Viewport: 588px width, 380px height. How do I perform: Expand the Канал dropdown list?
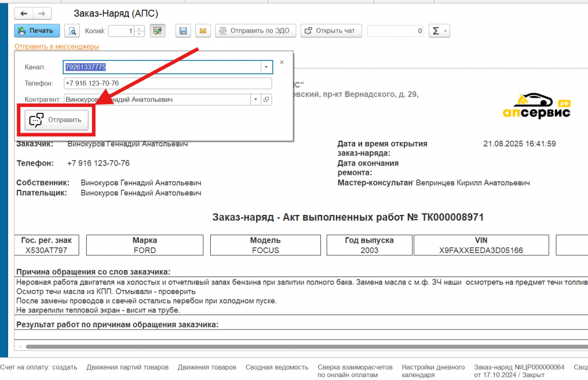point(266,67)
